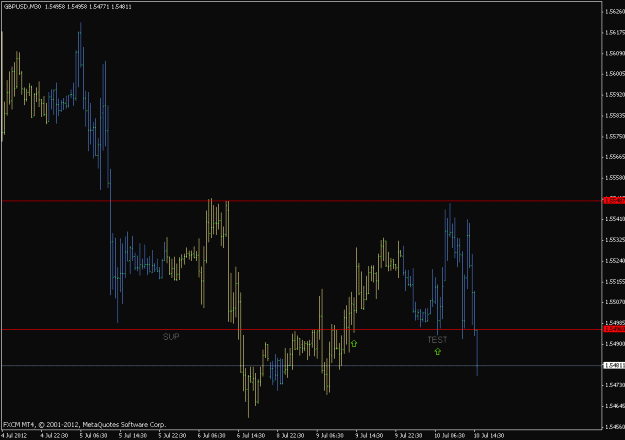Click the 10 Jul 06:30 time axis label
This screenshot has width=625, height=440.
click(x=449, y=436)
